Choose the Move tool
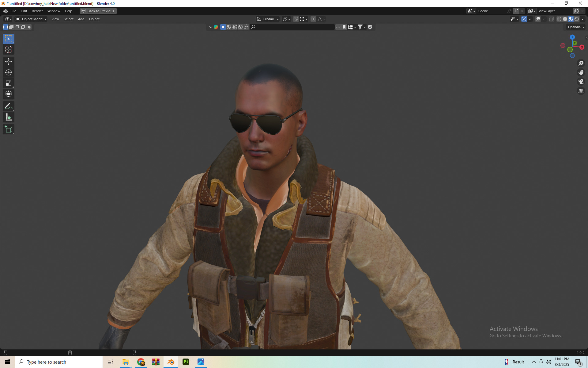This screenshot has width=588, height=368. point(9,62)
